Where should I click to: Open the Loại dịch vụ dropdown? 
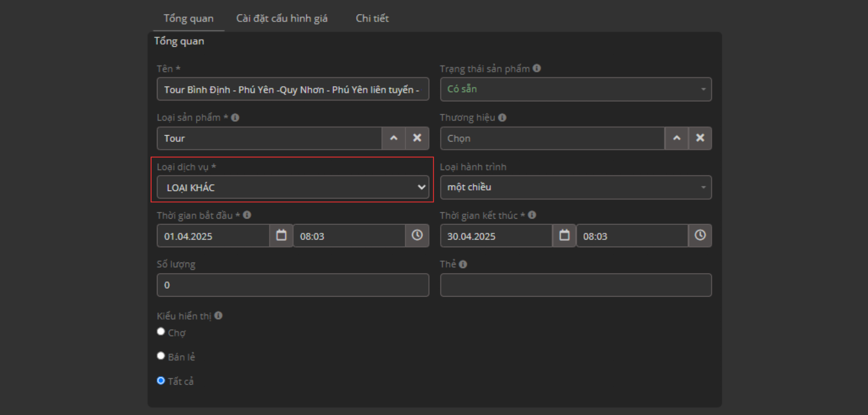[293, 187]
